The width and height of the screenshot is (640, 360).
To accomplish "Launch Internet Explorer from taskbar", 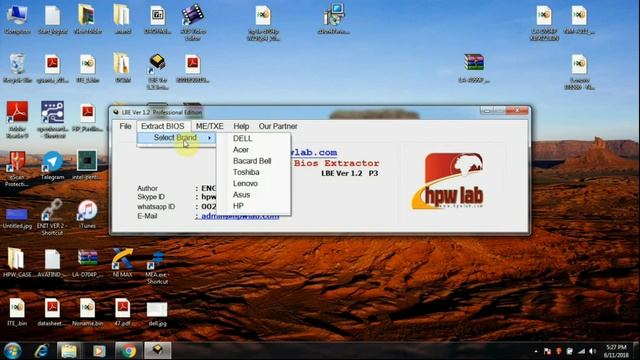I will click(x=41, y=351).
